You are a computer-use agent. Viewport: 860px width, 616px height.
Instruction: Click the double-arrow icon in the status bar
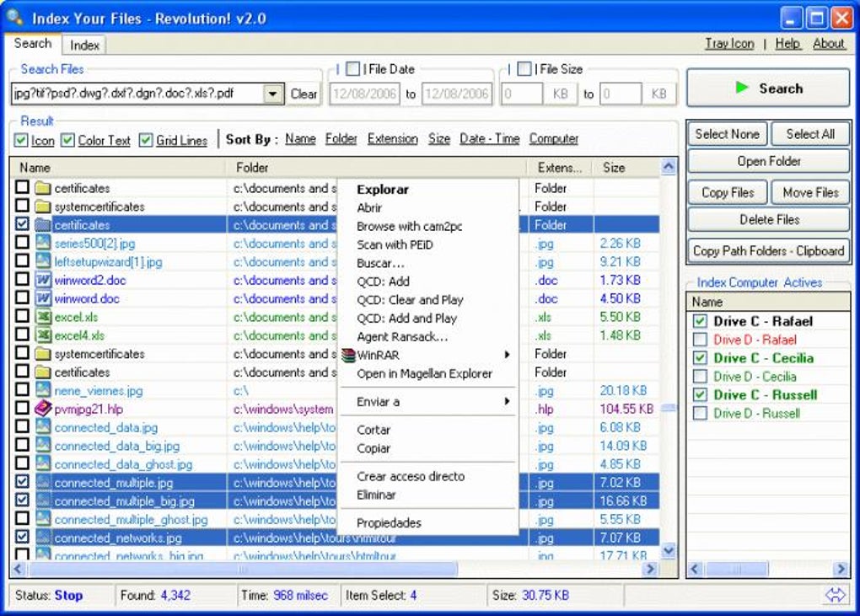click(835, 595)
